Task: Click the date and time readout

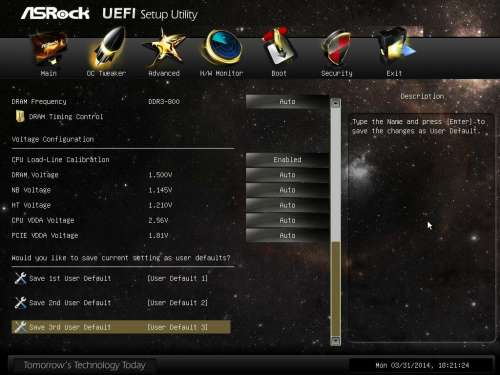Action: point(422,365)
